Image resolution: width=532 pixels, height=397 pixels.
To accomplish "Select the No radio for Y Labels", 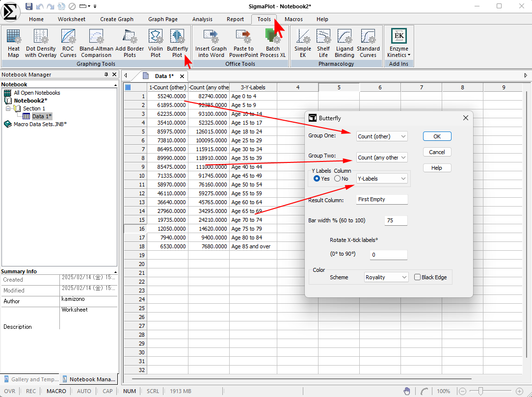I will (338, 179).
